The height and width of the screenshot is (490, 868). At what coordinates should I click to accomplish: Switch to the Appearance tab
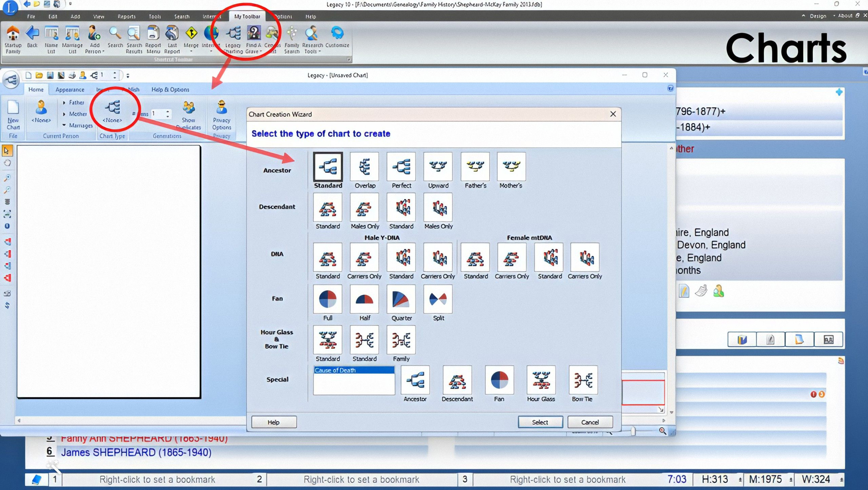[x=70, y=89]
